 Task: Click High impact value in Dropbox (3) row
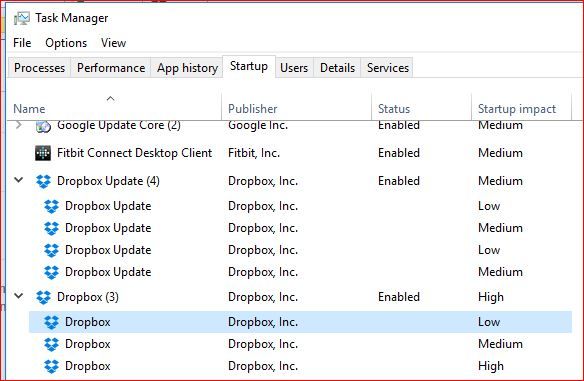tap(491, 297)
